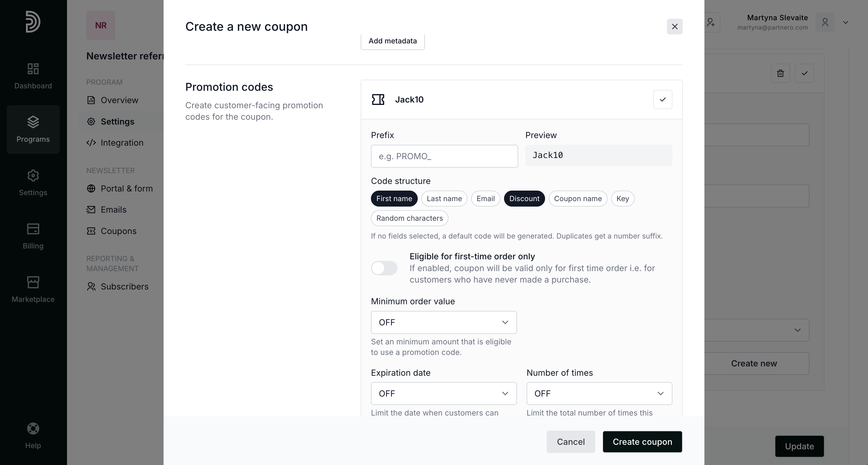This screenshot has width=868, height=465.
Task: Click the trash delete icon
Action: pos(780,73)
